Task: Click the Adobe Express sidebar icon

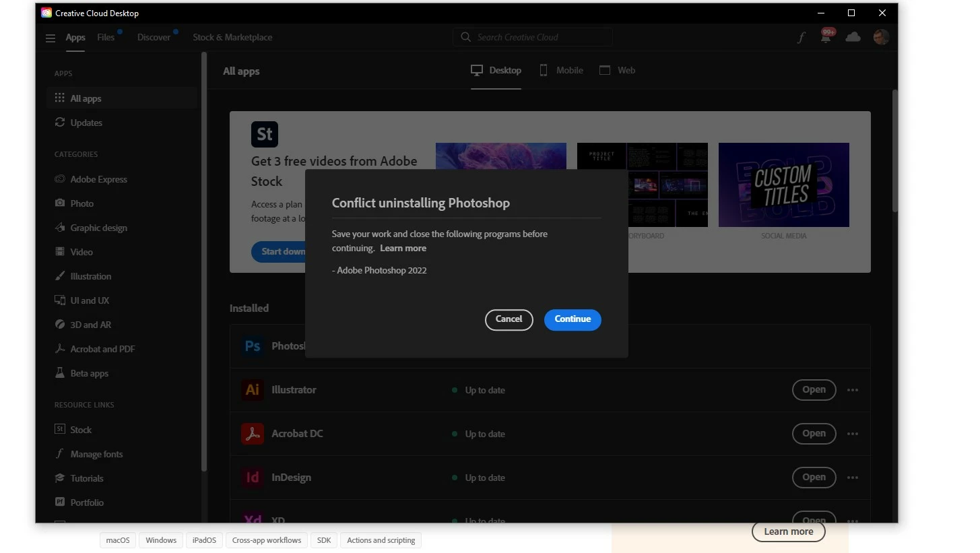Action: [59, 179]
